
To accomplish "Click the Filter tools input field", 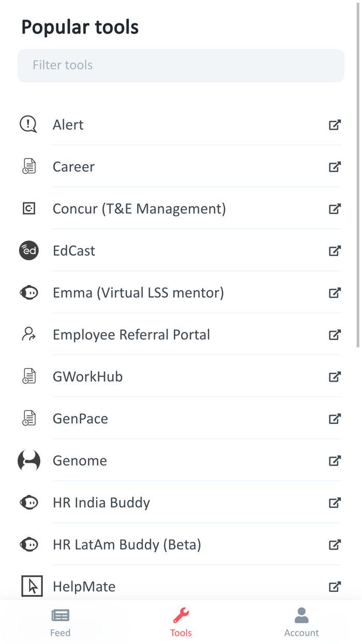I will (x=181, y=65).
